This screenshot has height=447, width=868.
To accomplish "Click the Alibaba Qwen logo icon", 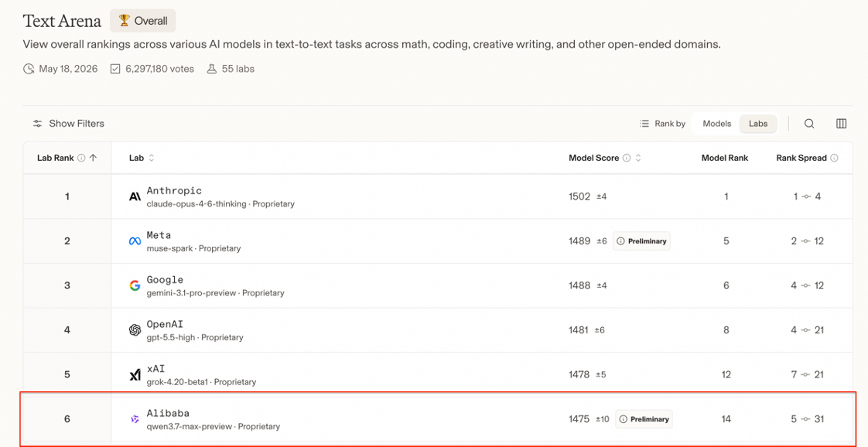I will click(135, 419).
